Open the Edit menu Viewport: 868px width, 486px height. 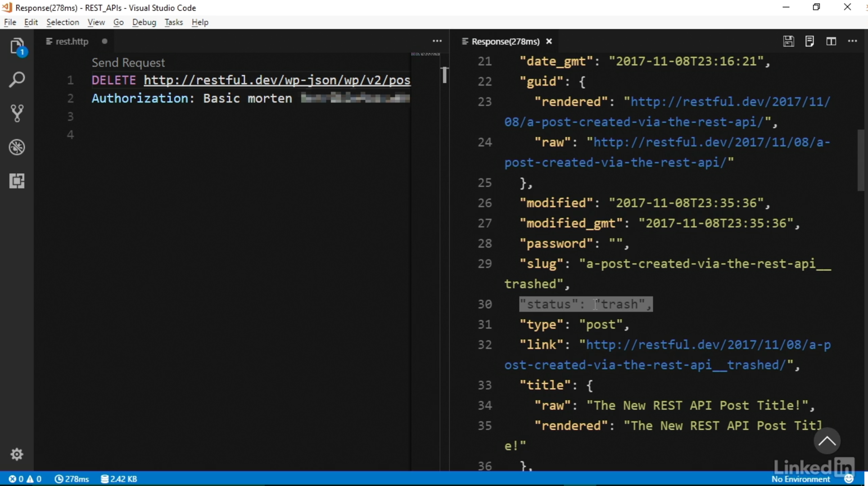tap(31, 22)
